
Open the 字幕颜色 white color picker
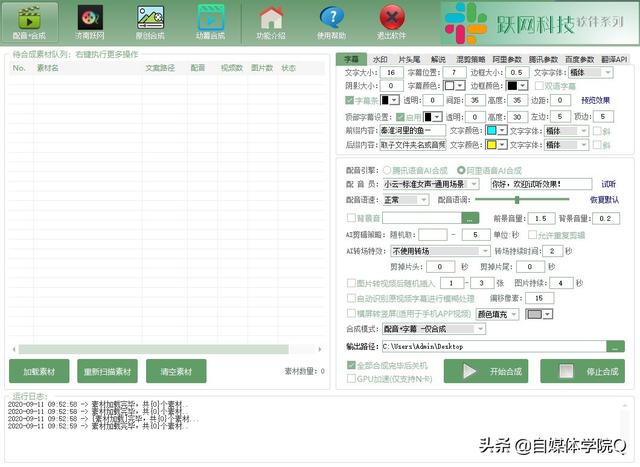point(454,86)
